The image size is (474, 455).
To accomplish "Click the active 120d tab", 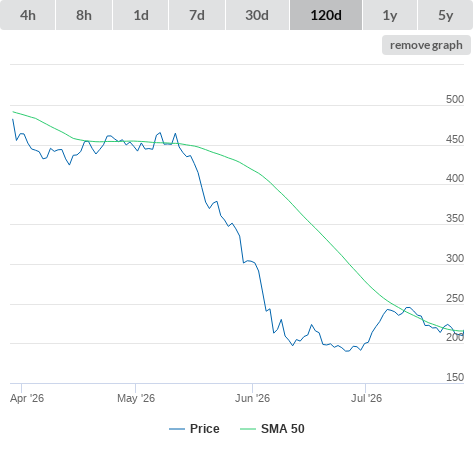I will 326,15.
